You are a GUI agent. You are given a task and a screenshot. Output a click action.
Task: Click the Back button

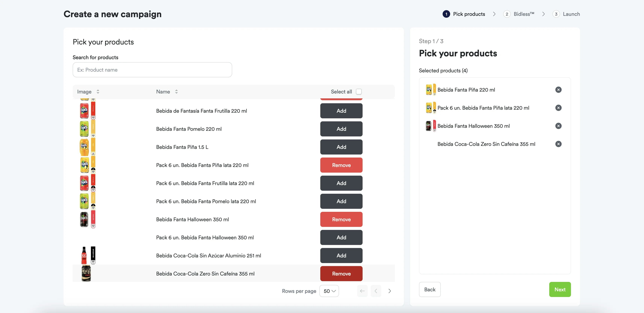[x=430, y=289]
